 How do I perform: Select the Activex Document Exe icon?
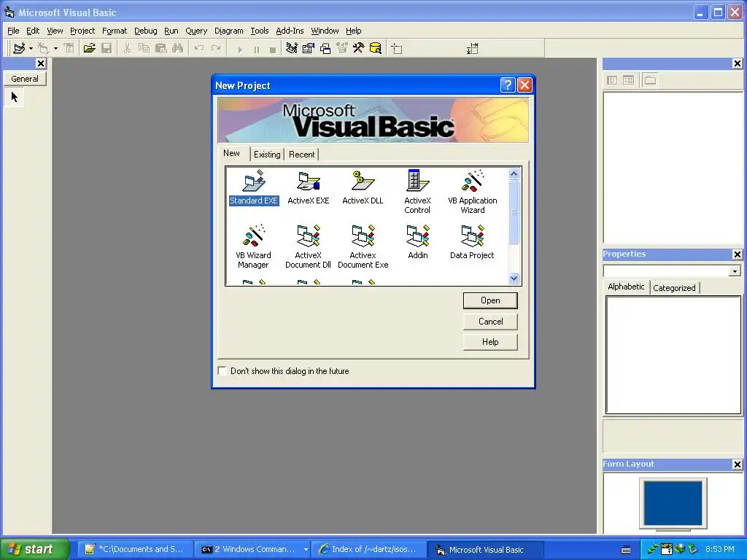(x=363, y=246)
